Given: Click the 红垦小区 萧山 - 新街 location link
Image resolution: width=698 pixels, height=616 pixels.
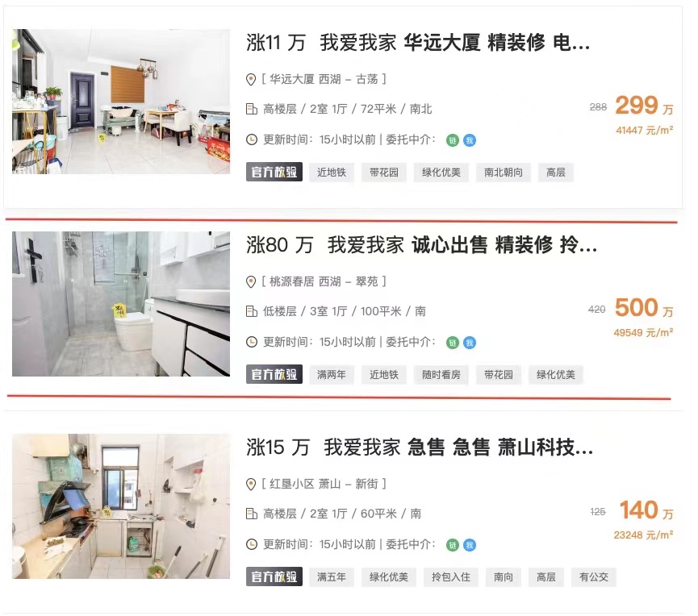Looking at the screenshot, I should point(324,484).
